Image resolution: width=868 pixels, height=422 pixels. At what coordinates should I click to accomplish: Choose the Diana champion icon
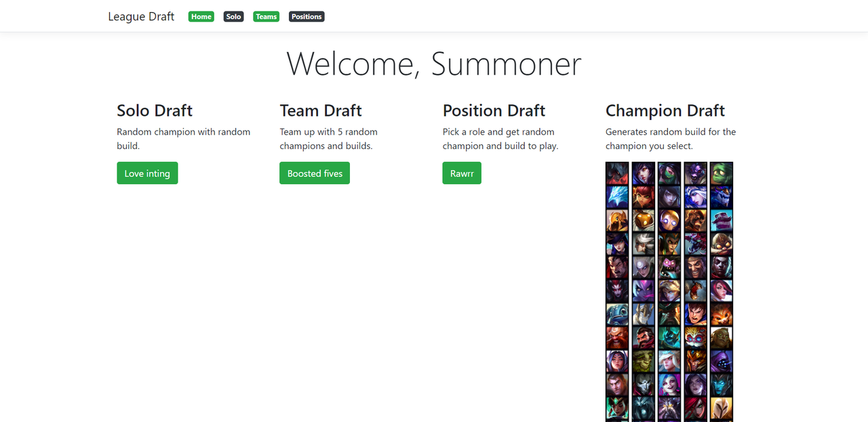pyautogui.click(x=643, y=267)
